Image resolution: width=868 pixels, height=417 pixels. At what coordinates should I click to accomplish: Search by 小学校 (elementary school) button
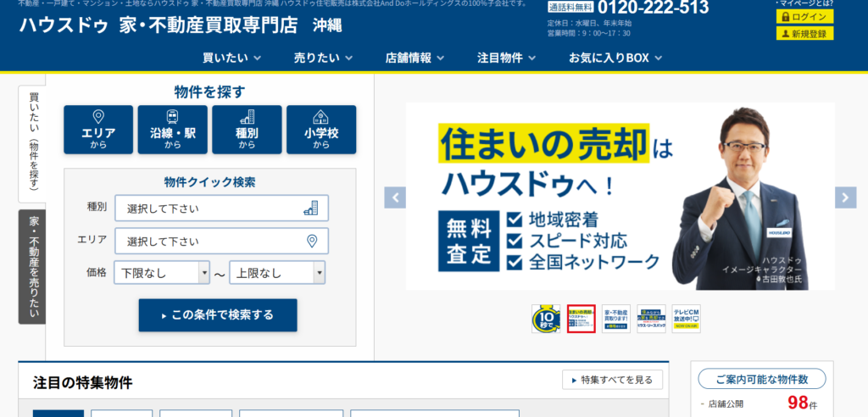321,130
